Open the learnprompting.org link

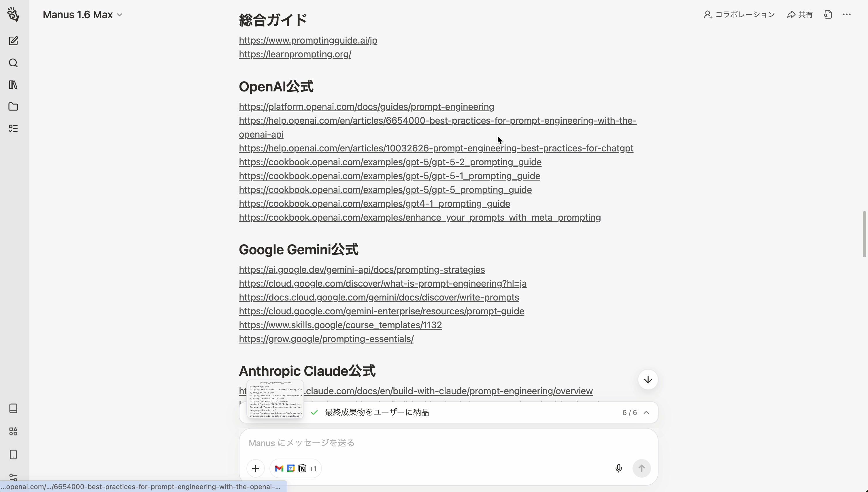coord(295,55)
